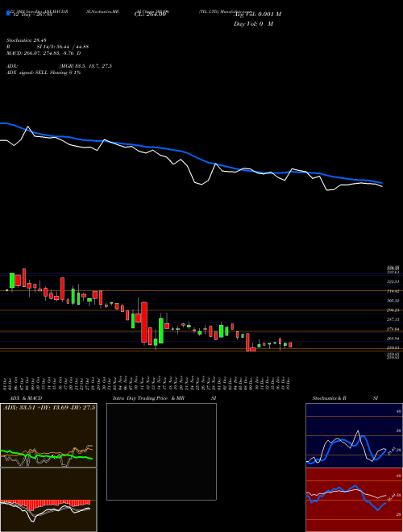Click the 314.42 price axis label
The width and height of the screenshot is (403, 532).
click(x=393, y=291)
